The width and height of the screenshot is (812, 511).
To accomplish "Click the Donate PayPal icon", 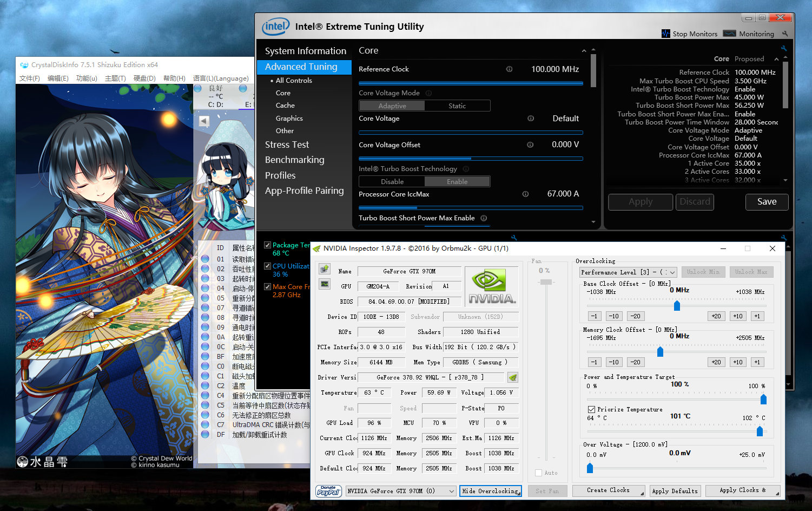I will (328, 491).
